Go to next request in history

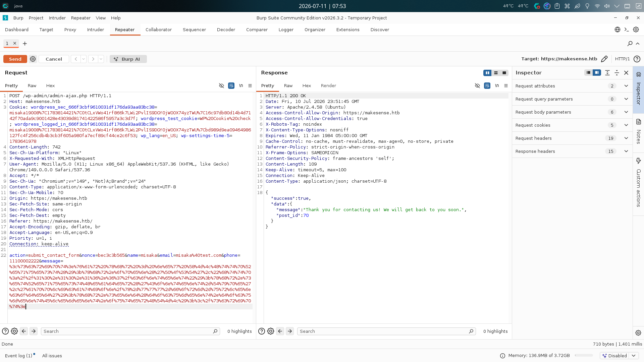93,59
